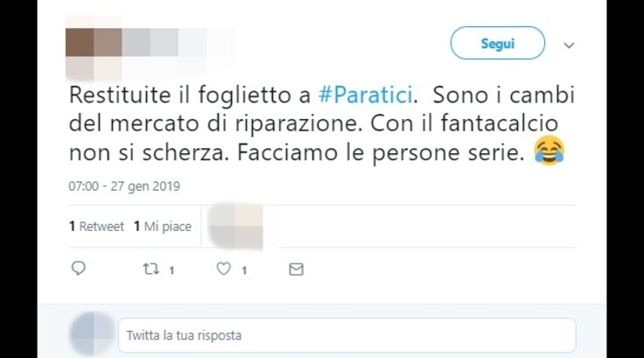Click the like count beside the heart
644x358 pixels.
click(244, 270)
